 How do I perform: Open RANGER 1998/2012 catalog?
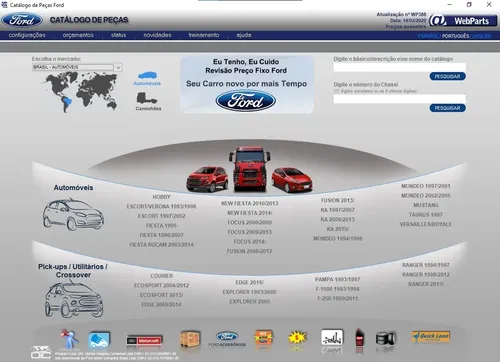426,275
